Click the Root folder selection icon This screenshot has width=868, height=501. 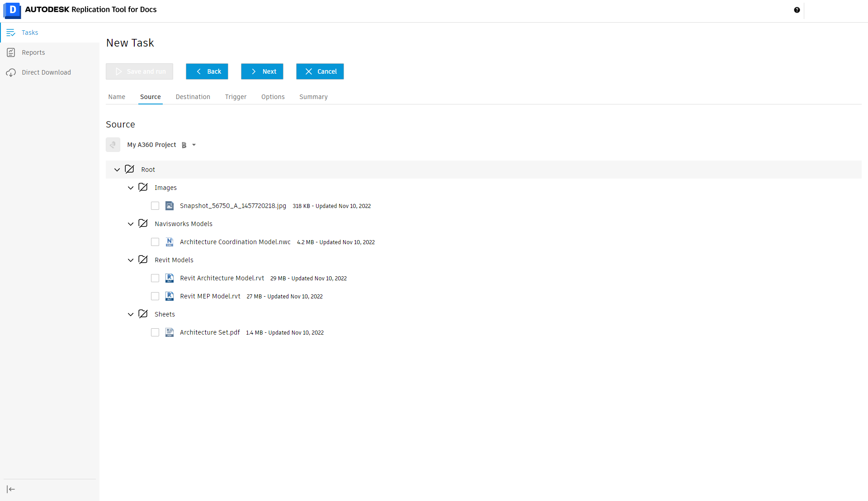click(129, 169)
